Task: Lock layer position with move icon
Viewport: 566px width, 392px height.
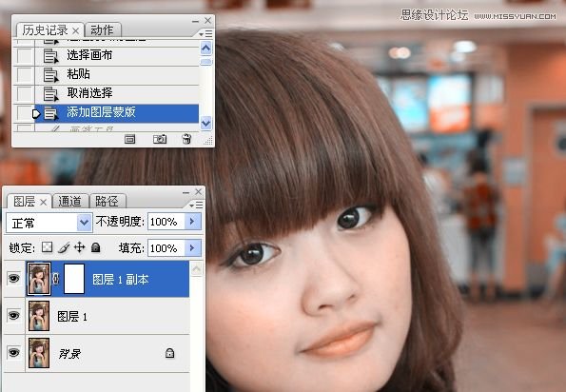Action: pyautogui.click(x=79, y=247)
